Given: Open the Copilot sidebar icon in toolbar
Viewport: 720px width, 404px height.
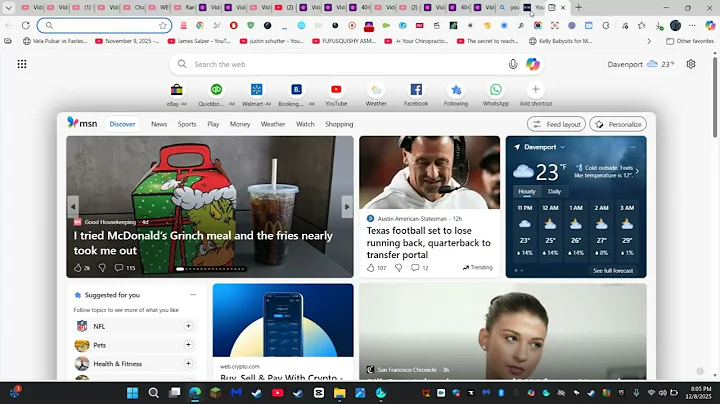Looking at the screenshot, I should [710, 25].
